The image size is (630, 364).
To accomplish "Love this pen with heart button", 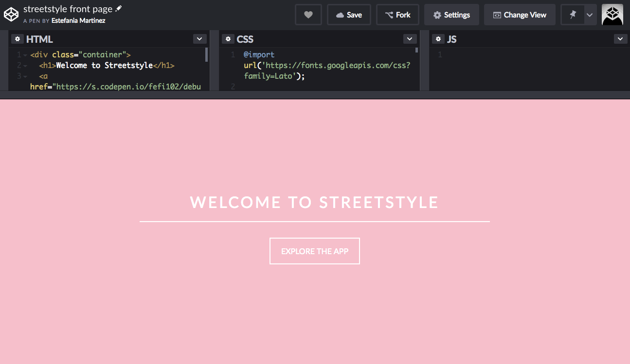I will (x=308, y=15).
